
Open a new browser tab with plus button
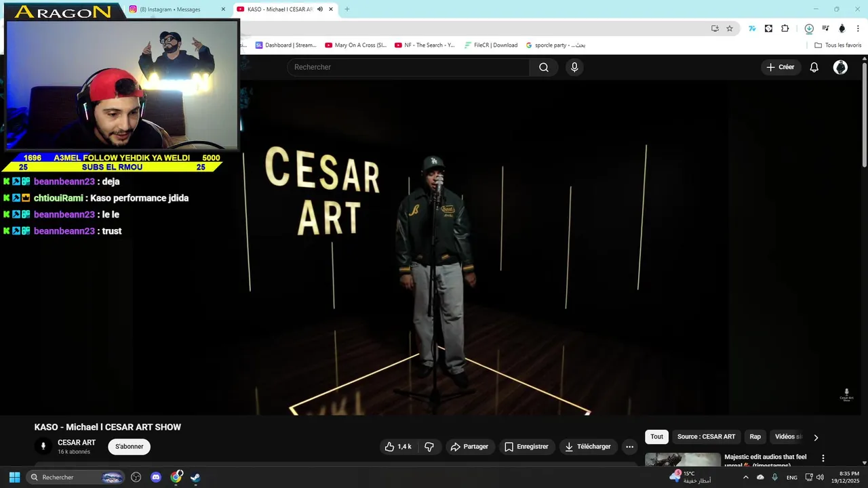(x=347, y=9)
